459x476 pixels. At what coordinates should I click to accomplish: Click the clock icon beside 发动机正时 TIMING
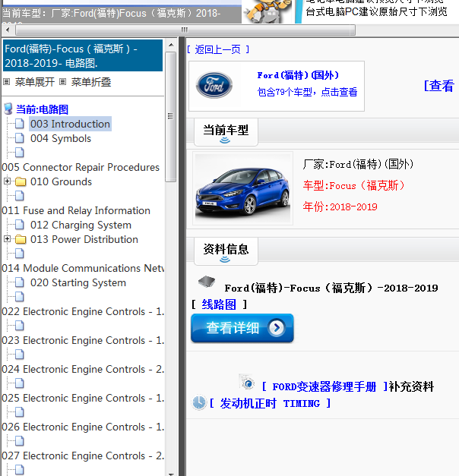pyautogui.click(x=199, y=402)
